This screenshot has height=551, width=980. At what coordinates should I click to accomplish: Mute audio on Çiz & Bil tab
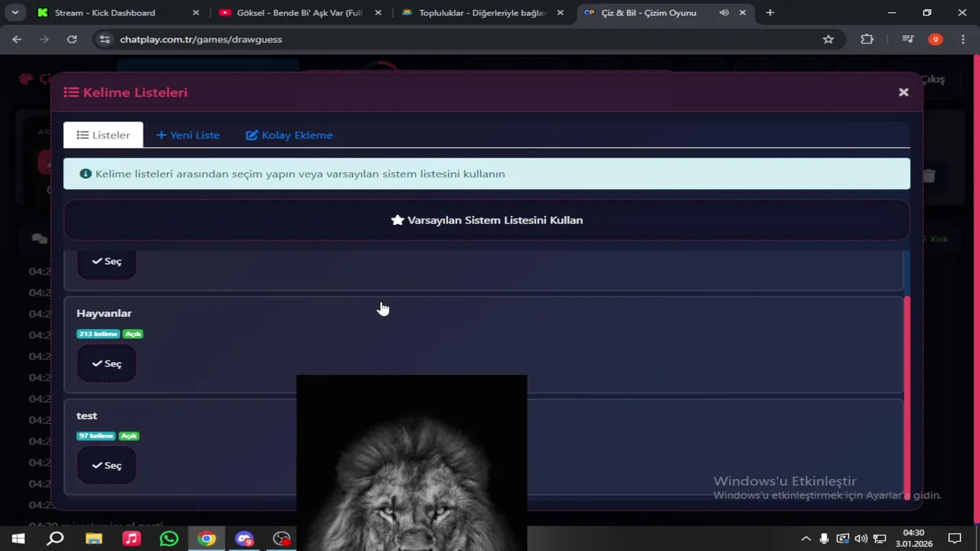point(724,12)
